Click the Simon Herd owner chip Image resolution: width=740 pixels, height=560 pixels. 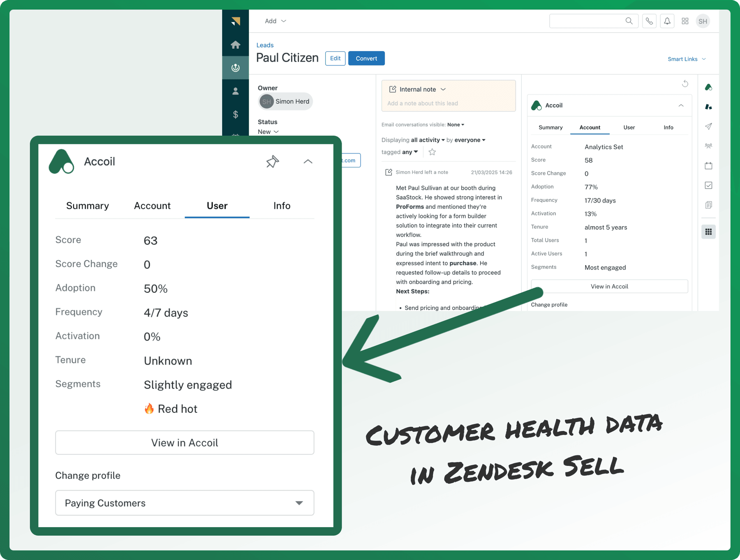tap(285, 102)
